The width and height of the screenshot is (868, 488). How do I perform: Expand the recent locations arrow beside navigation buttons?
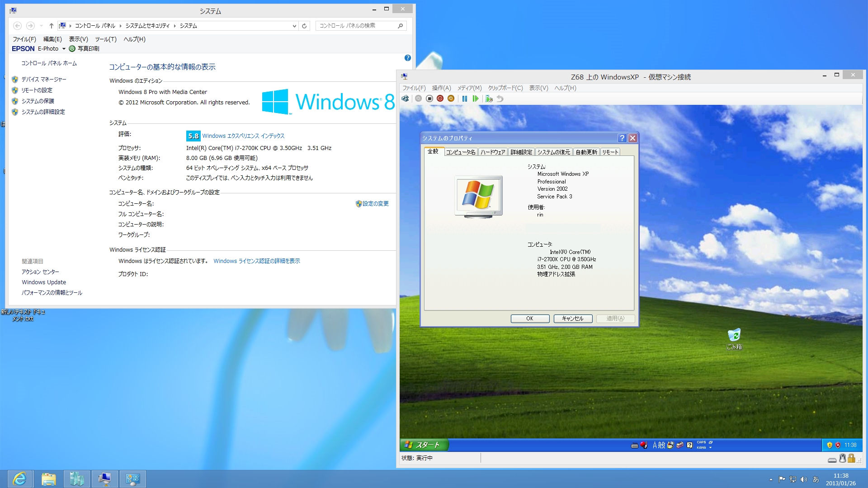point(41,26)
